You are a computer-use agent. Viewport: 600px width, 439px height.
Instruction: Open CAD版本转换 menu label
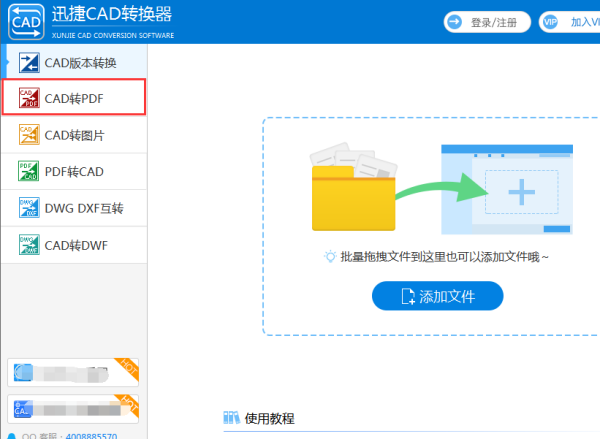[x=80, y=63]
